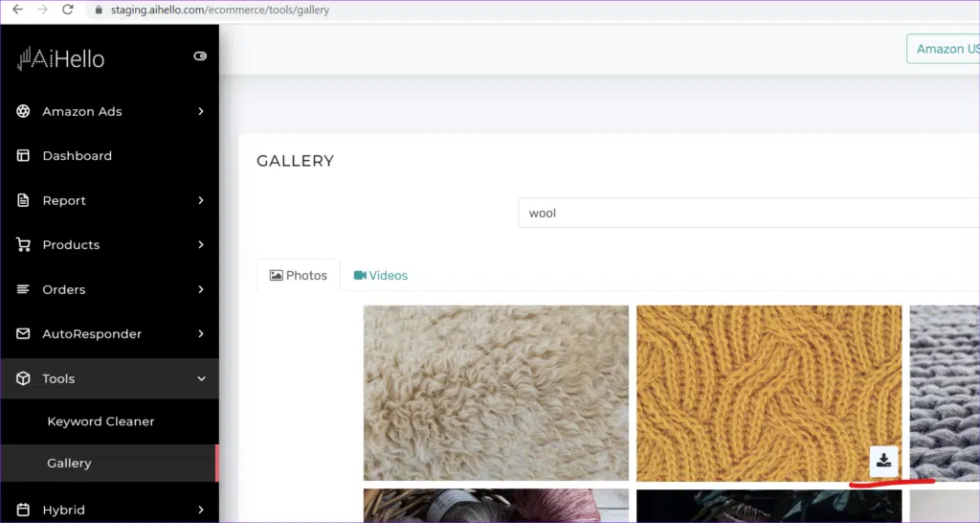Click the Hybrid calendar icon
Viewport: 980px width, 523px height.
tap(23, 510)
